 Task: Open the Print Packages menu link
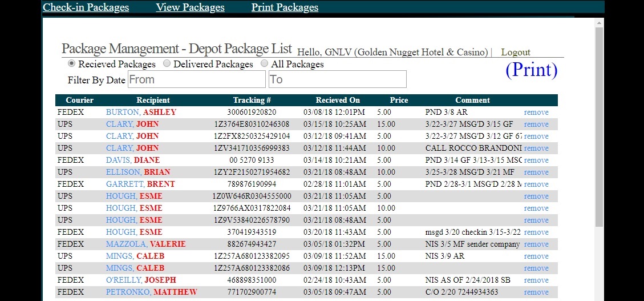pyautogui.click(x=285, y=7)
